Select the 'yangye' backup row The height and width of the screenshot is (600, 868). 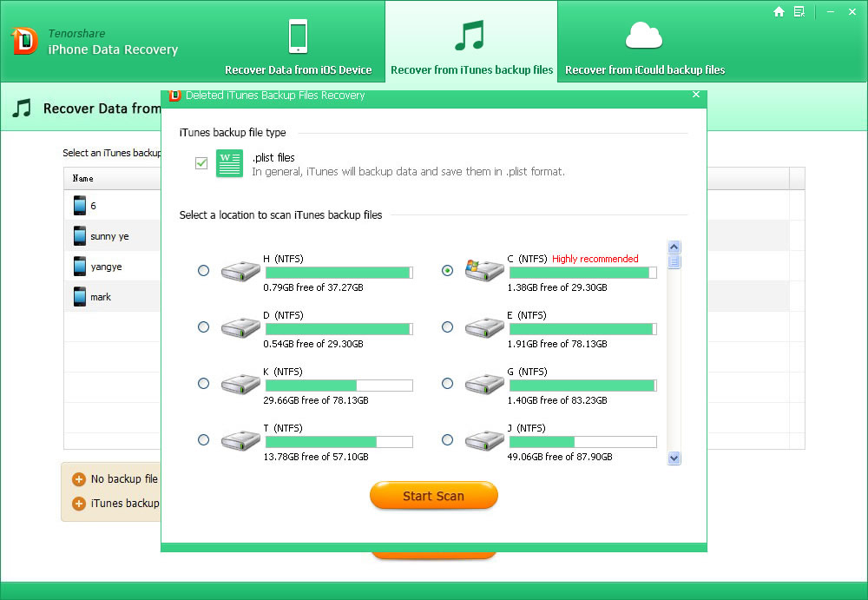tap(112, 266)
